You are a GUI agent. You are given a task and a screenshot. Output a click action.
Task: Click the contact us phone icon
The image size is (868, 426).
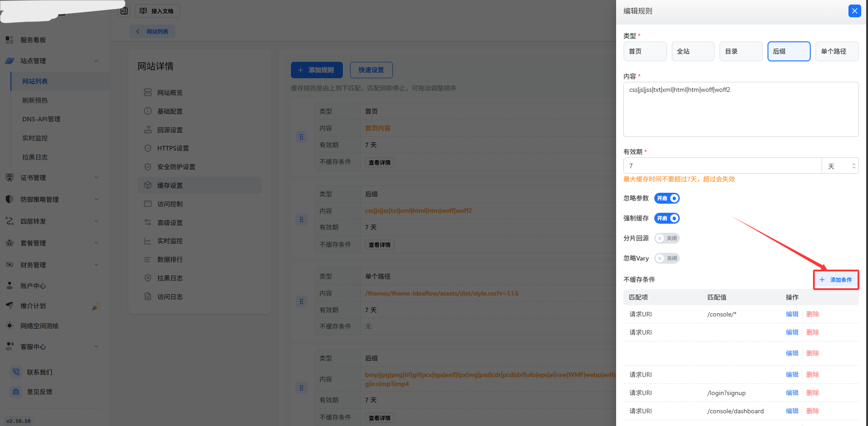[16, 372]
